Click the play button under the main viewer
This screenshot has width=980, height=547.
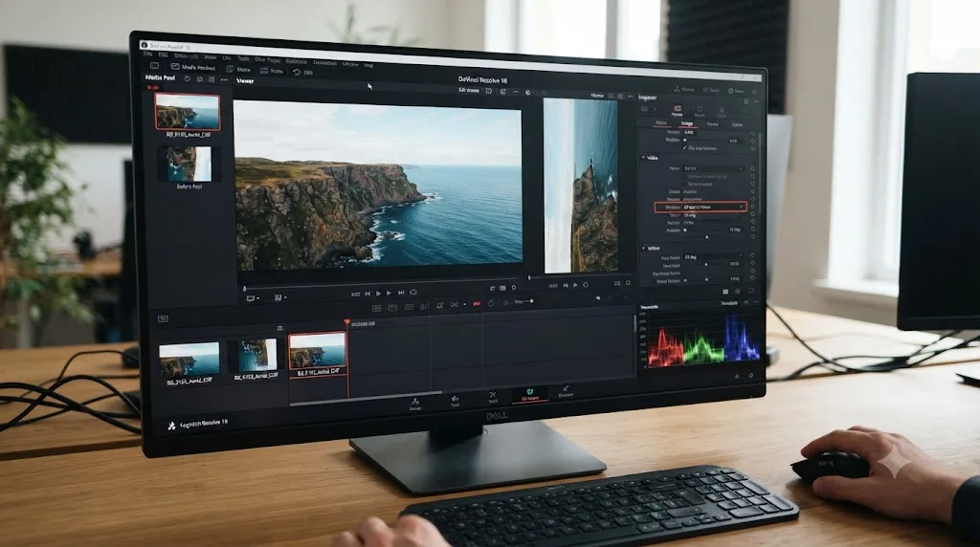[379, 293]
